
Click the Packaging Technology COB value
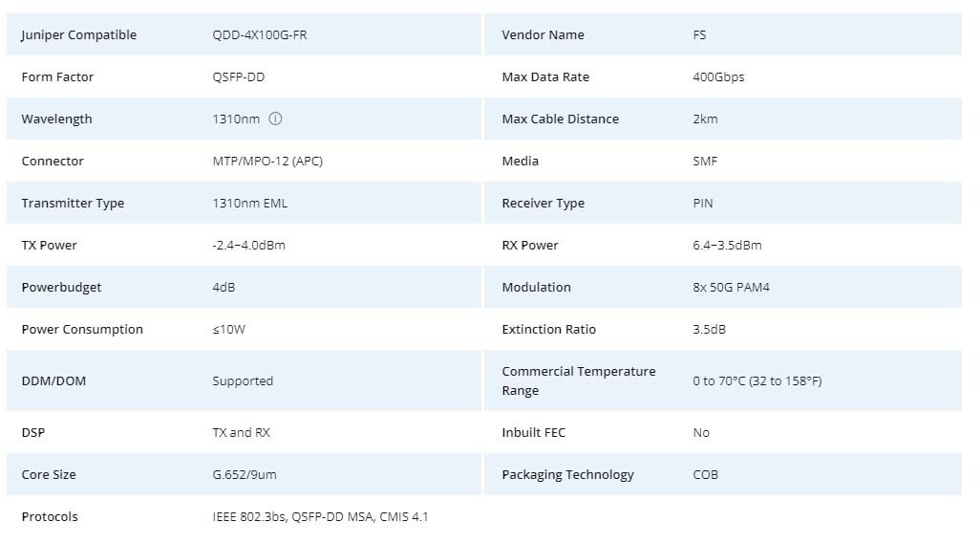point(705,475)
